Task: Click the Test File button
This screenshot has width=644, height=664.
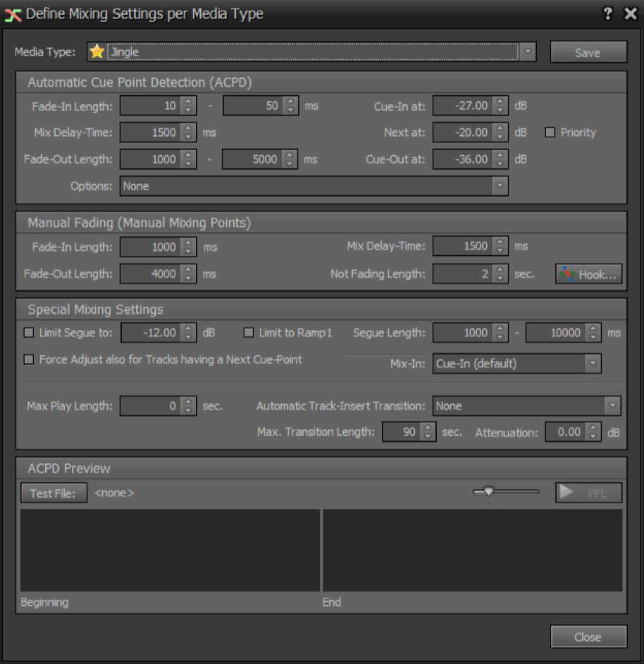Action: tap(54, 493)
